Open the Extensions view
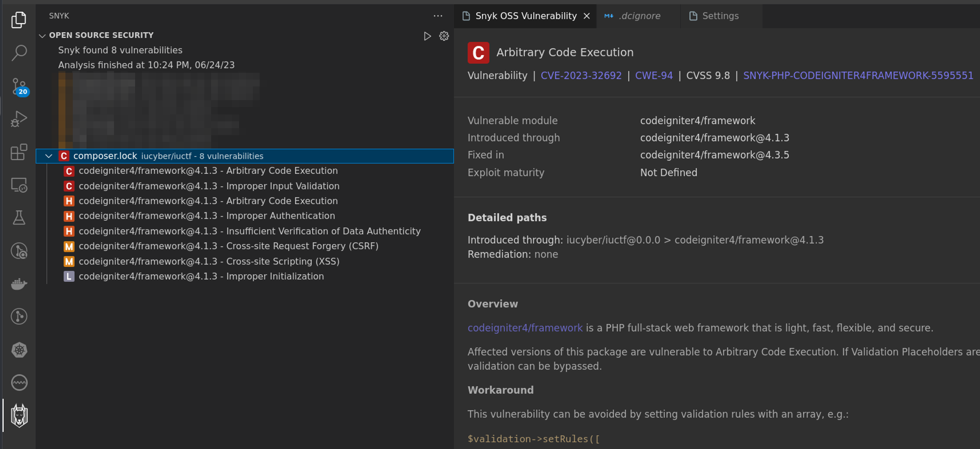This screenshot has height=449, width=980. [19, 152]
